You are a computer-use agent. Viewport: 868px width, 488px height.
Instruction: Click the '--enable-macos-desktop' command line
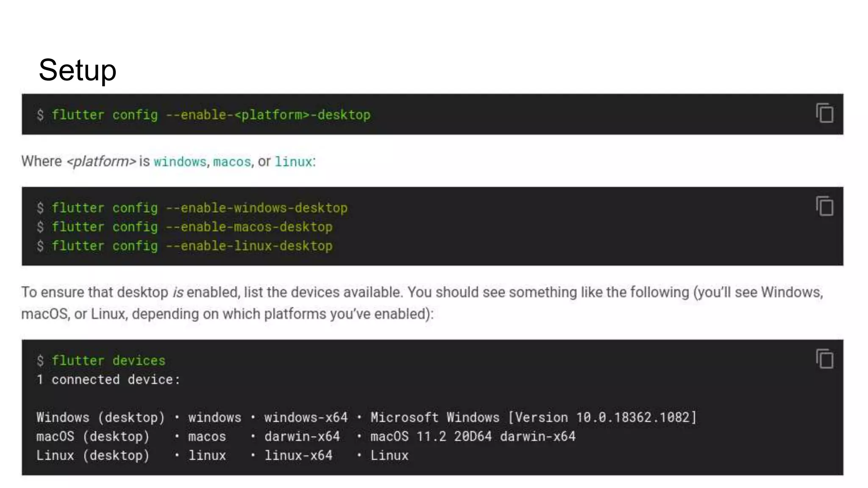click(x=184, y=227)
